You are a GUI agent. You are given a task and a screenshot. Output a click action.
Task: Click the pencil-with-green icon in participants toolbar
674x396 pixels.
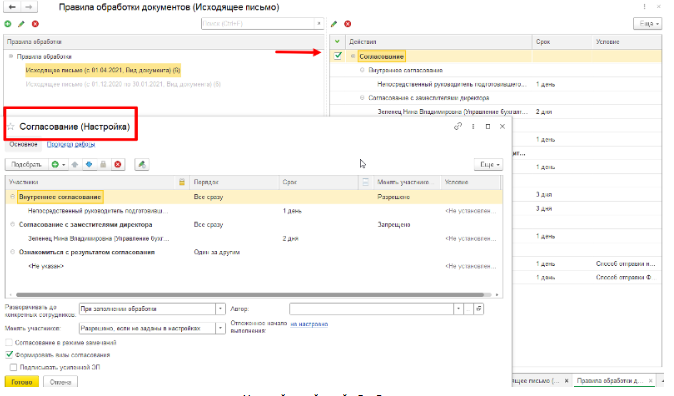[141, 164]
